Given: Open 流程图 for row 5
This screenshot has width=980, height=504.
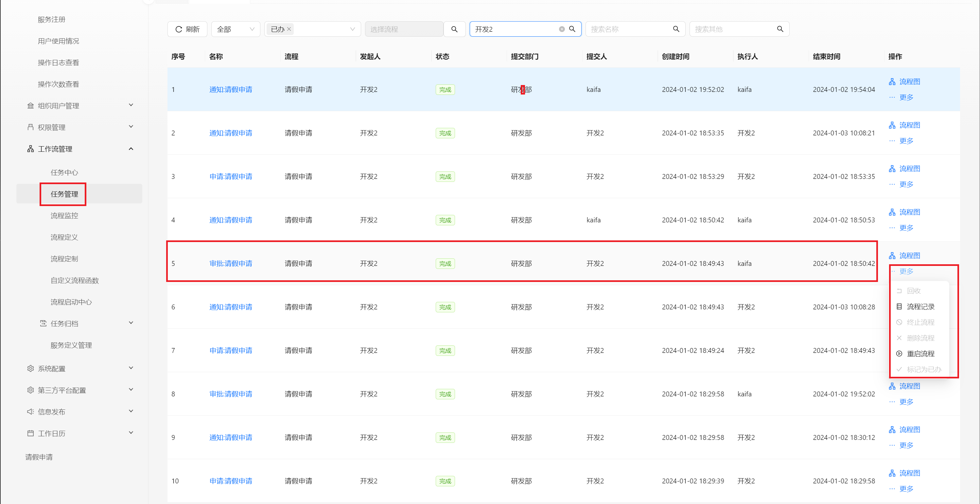Looking at the screenshot, I should point(904,256).
